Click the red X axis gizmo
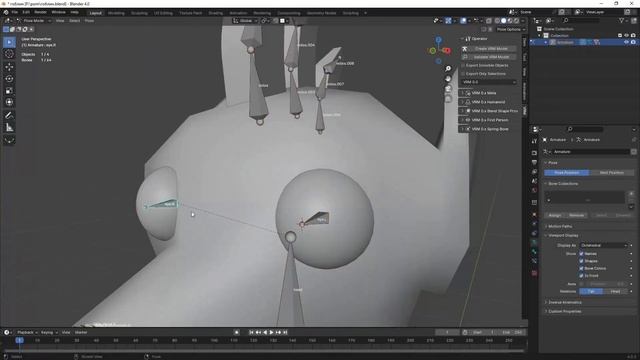Image resolution: width=640 pixels, height=360 pixels. [x=447, y=51]
